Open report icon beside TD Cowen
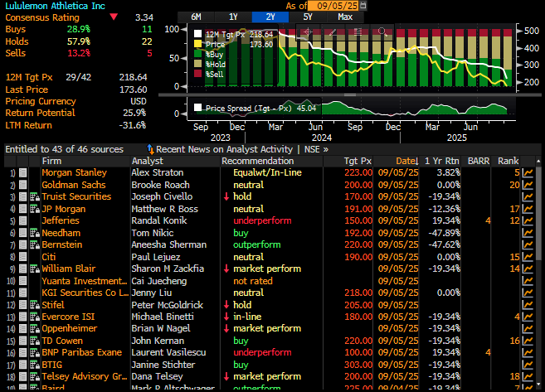The height and width of the screenshot is (392, 545). pyautogui.click(x=34, y=341)
